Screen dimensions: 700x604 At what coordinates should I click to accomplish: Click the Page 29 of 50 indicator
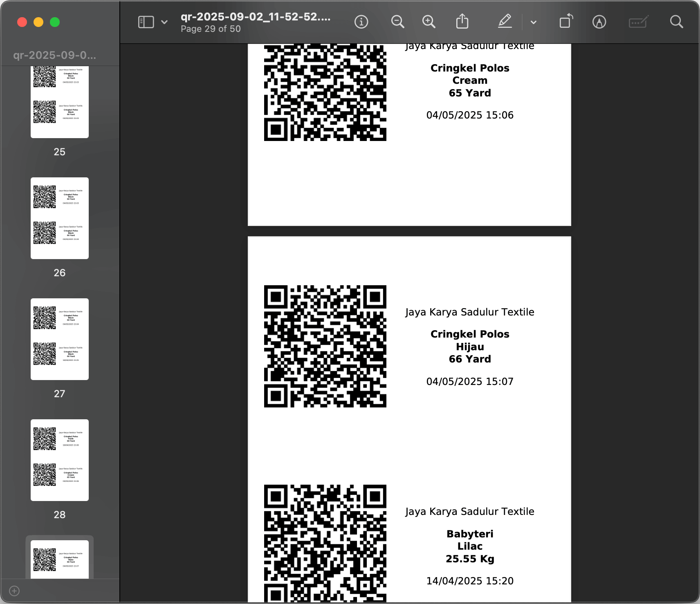tap(211, 29)
